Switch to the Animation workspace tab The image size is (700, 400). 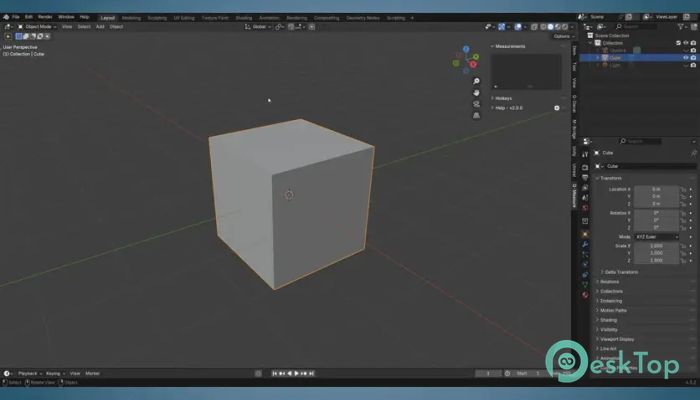(269, 18)
